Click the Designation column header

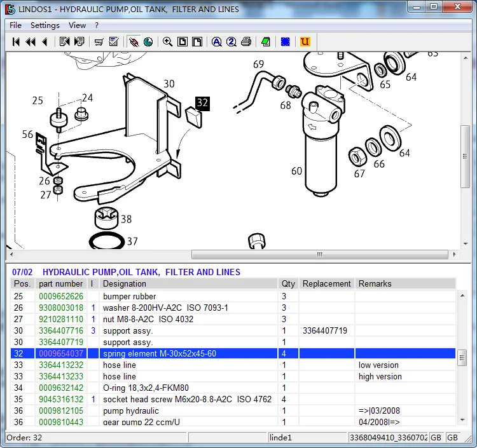click(124, 284)
